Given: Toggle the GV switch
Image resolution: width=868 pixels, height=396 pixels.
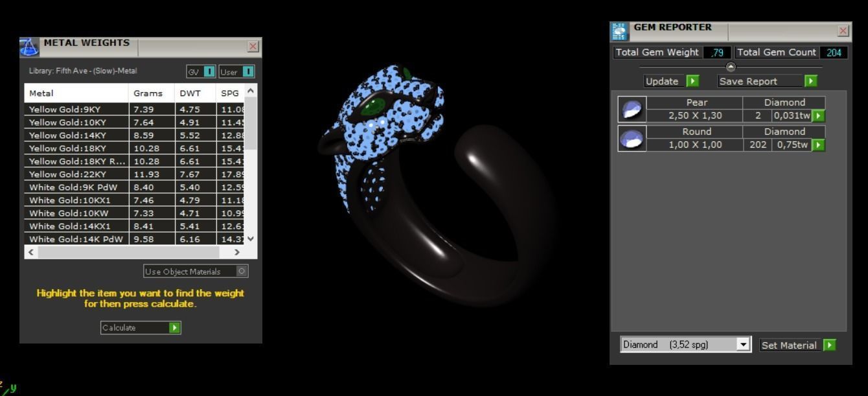Looking at the screenshot, I should point(210,71).
